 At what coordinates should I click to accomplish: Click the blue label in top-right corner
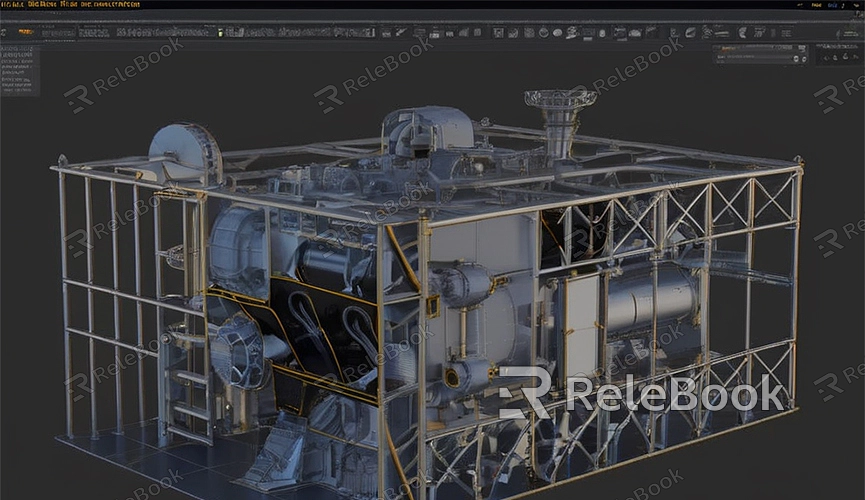[x=832, y=5]
